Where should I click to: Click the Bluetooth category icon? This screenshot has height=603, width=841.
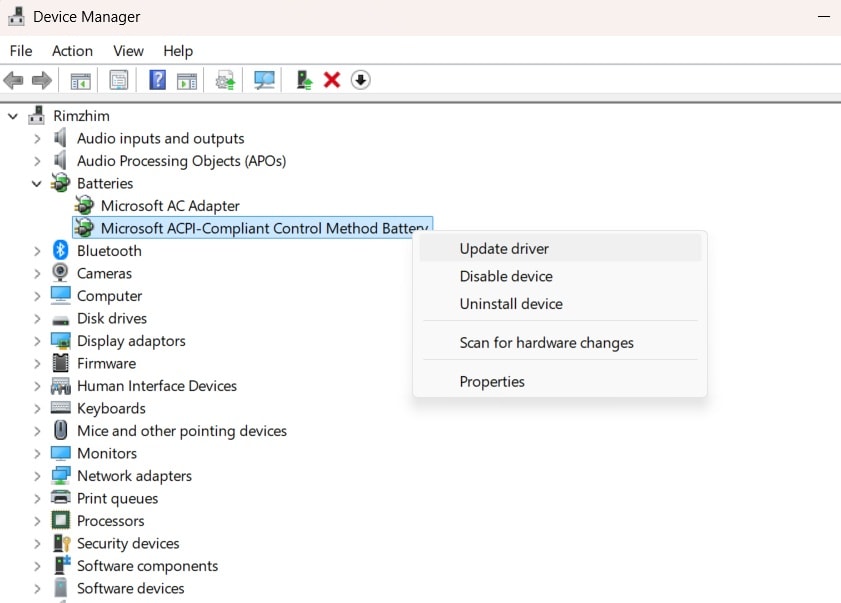pyautogui.click(x=61, y=251)
